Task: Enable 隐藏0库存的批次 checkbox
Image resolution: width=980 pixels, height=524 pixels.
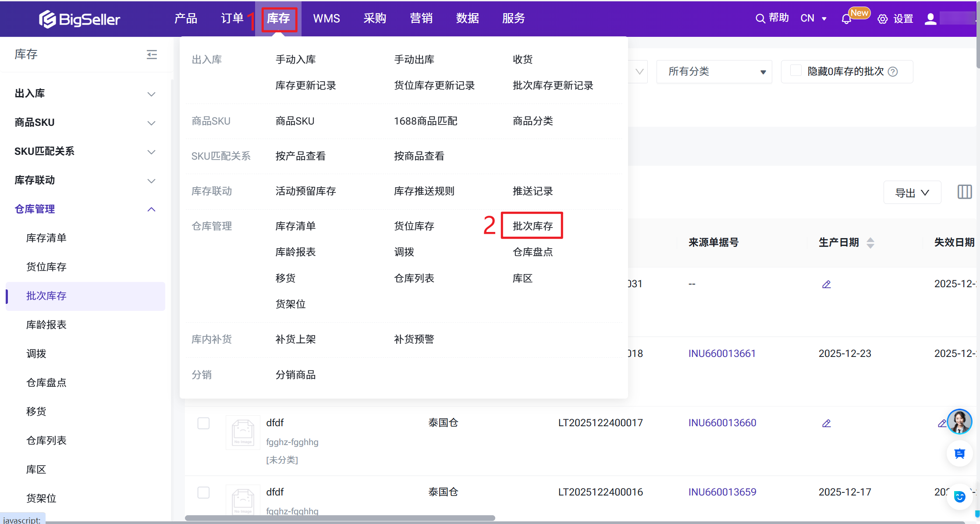Action: 795,71
